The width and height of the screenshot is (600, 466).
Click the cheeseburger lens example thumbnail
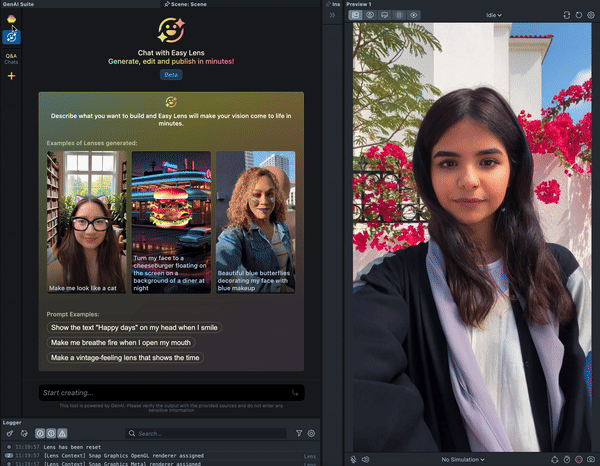[171, 221]
